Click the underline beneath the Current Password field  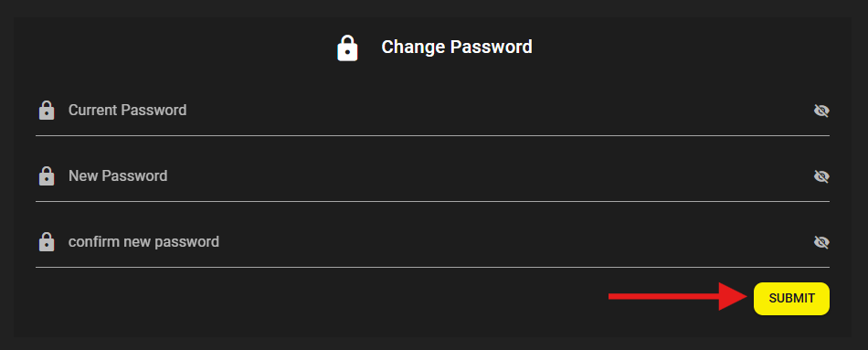tap(432, 135)
